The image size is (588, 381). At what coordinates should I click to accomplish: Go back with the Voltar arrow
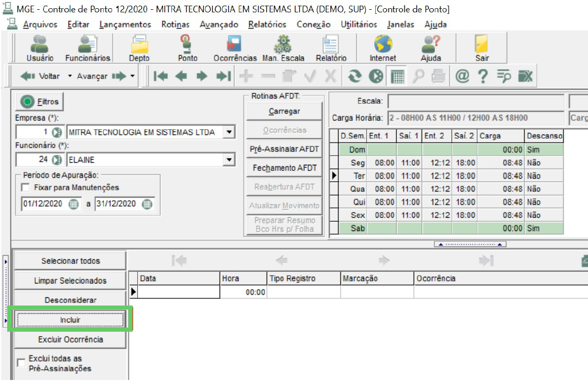[x=40, y=76]
